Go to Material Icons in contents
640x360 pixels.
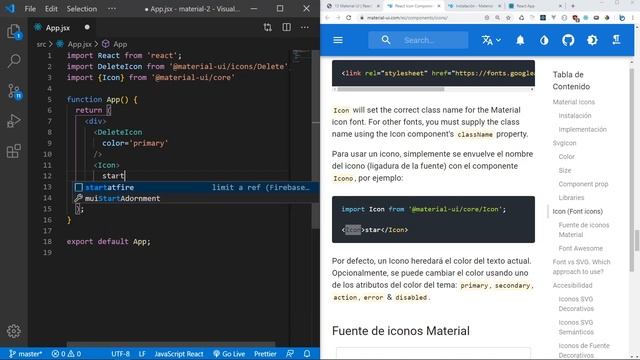[573, 102]
